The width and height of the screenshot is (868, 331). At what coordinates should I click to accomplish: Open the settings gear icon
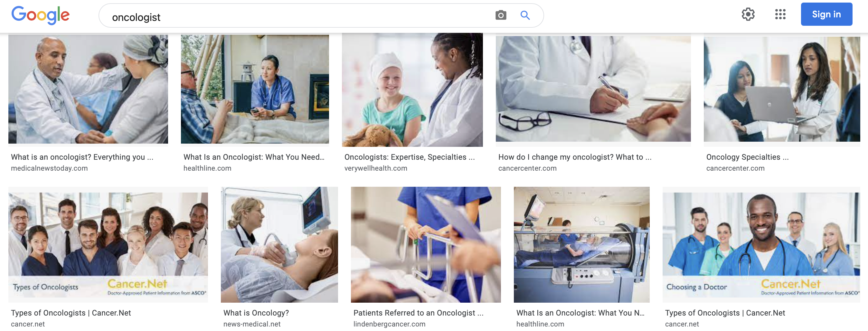point(748,14)
